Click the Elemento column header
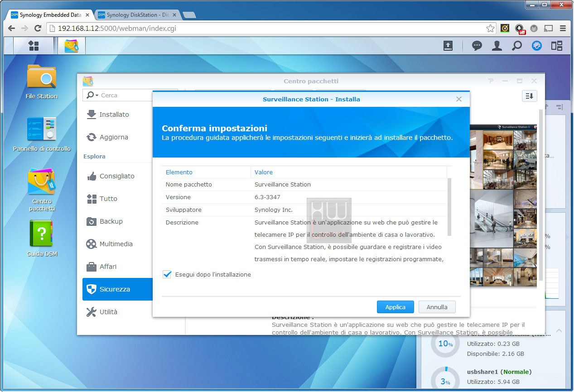The width and height of the screenshot is (574, 392). click(206, 172)
